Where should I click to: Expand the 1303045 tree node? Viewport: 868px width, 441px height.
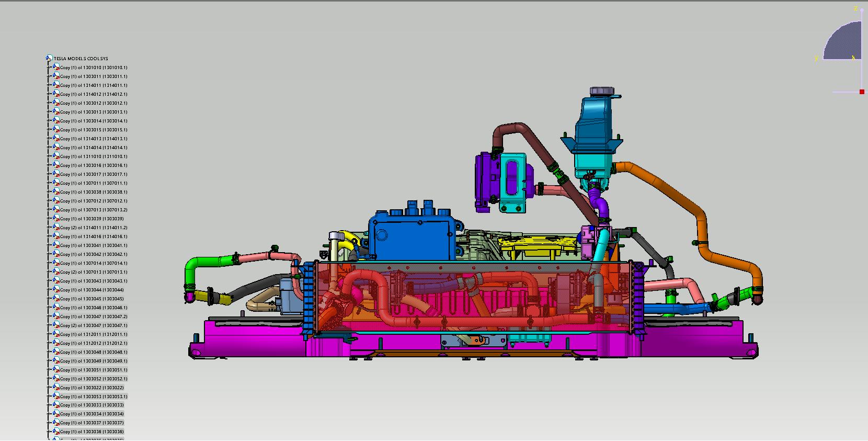(x=49, y=299)
